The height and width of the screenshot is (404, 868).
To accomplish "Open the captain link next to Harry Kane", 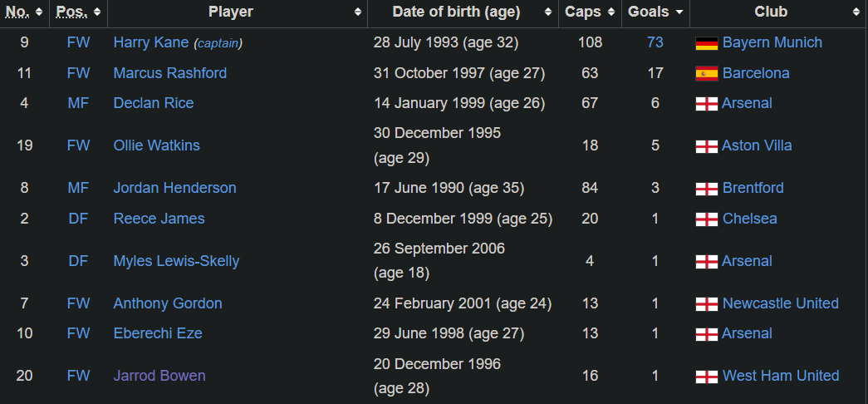I will [x=218, y=43].
